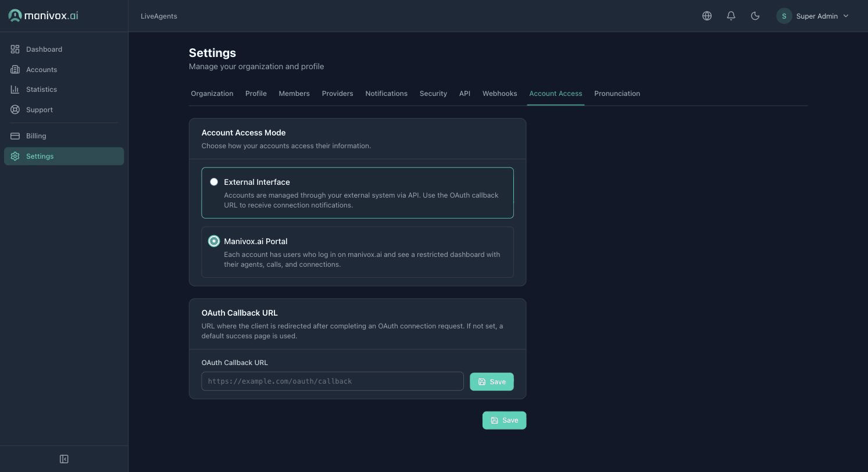This screenshot has height=472, width=868.
Task: Click the External Interface description text
Action: (361, 200)
